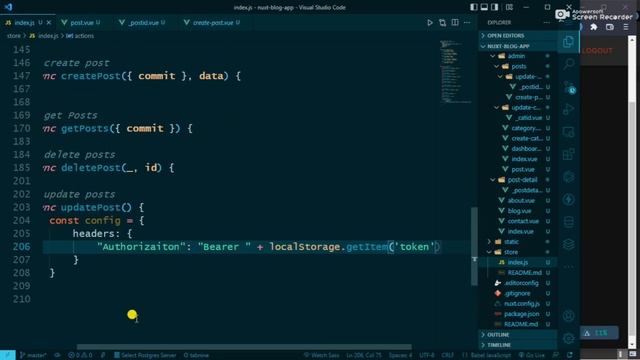
Task: Open .gitignore in explorer
Action: point(517,293)
